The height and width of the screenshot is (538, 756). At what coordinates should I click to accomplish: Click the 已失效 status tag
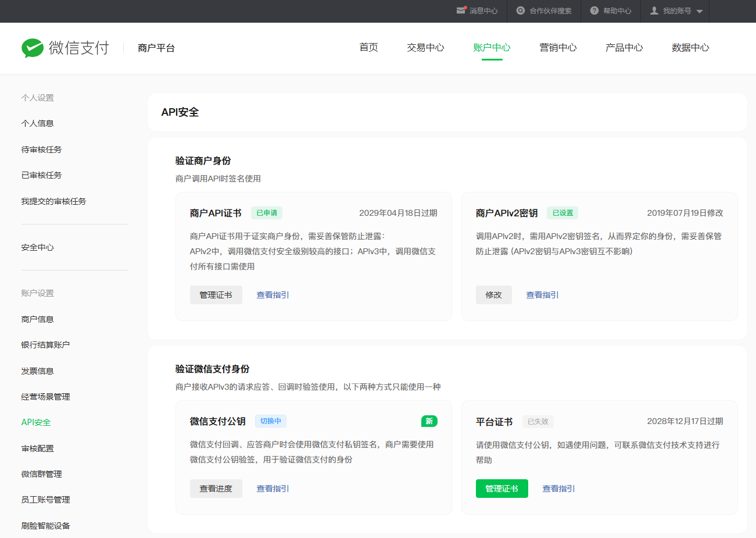[x=538, y=422]
